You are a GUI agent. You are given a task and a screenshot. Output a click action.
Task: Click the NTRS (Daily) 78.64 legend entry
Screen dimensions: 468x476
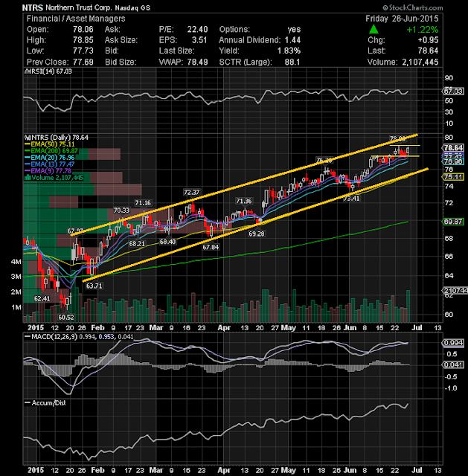pyautogui.click(x=57, y=138)
